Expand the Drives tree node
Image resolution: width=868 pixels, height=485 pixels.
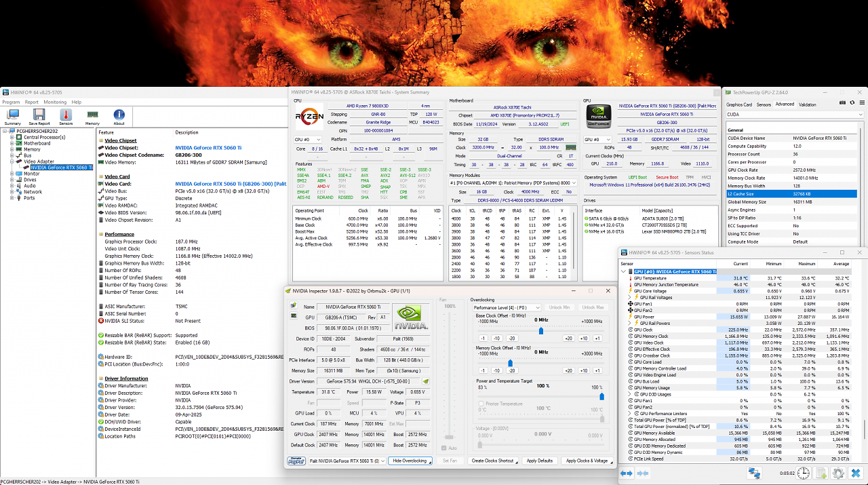click(12, 180)
